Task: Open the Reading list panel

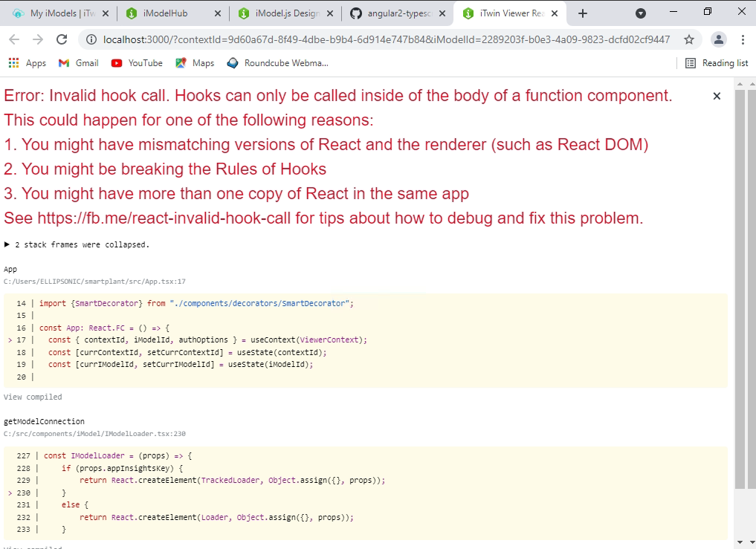Action: (716, 63)
